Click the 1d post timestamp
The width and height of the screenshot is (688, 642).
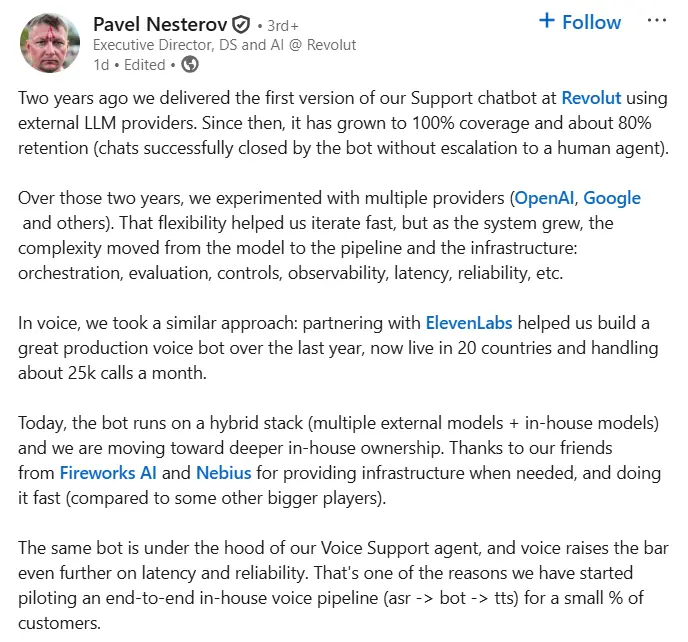[101, 65]
